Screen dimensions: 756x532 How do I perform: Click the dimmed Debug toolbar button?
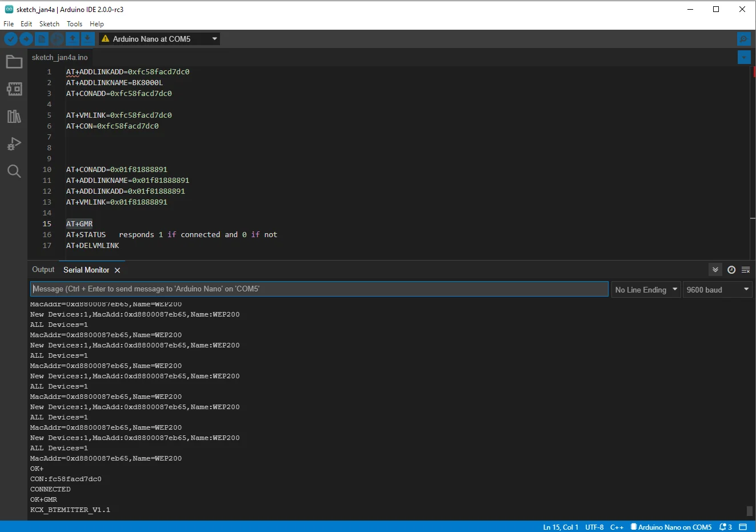57,39
